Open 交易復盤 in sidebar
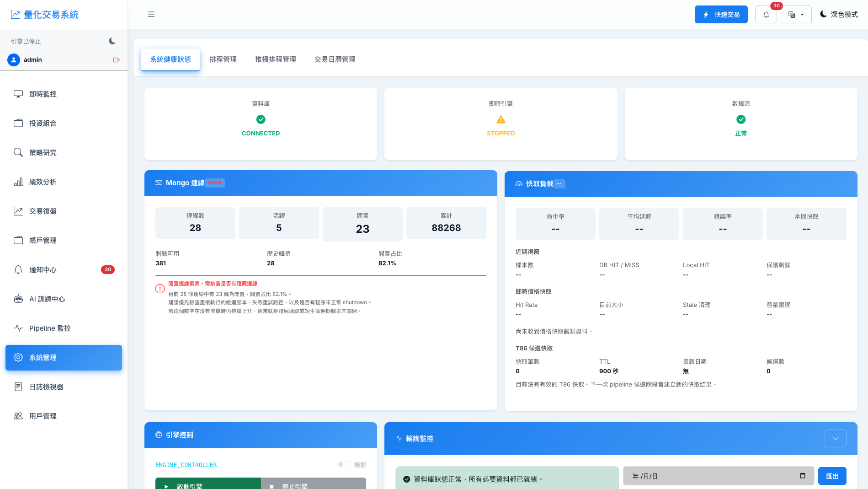The image size is (868, 489). (x=64, y=211)
